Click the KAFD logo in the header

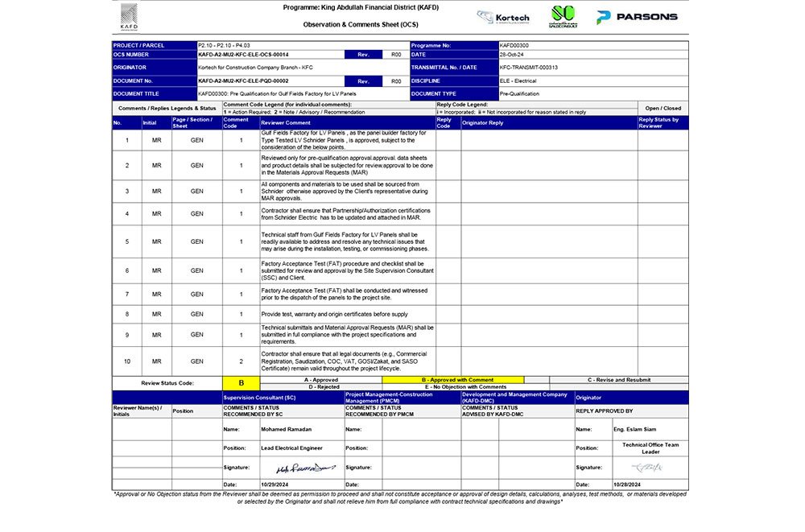[128, 16]
